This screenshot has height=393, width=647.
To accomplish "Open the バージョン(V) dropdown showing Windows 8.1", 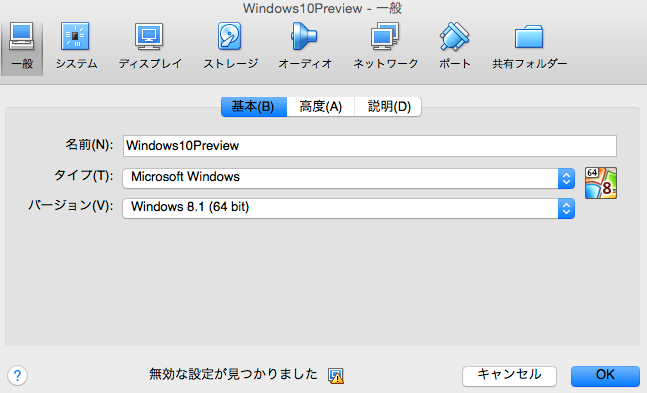I will pyautogui.click(x=349, y=208).
